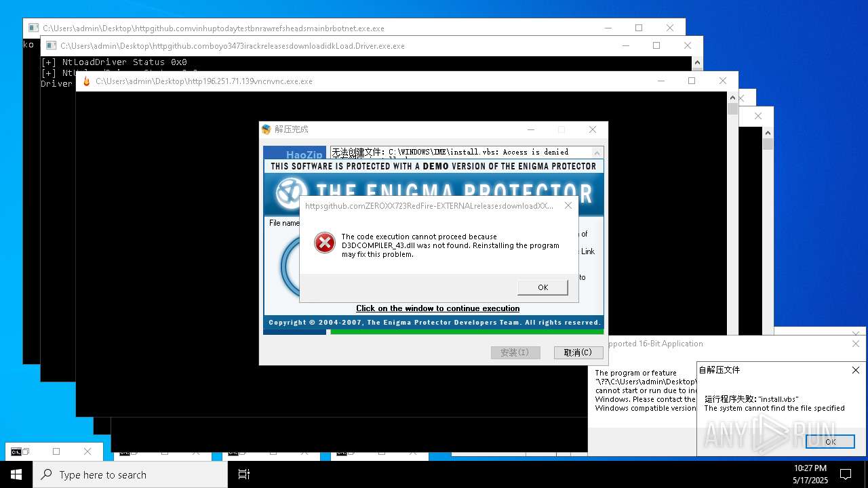Screen dimensions: 868x488
Task: Click the flame icon of vnc.exe window
Action: [x=86, y=81]
